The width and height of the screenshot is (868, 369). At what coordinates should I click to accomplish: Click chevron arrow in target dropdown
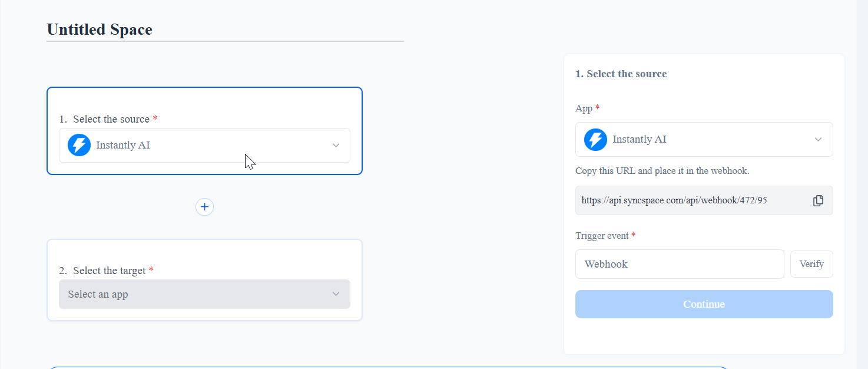(336, 294)
